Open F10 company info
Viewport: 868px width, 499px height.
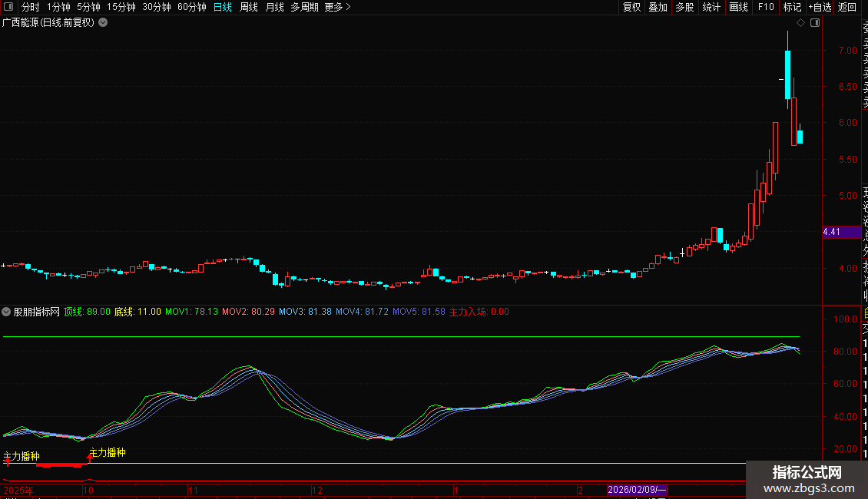(766, 7)
